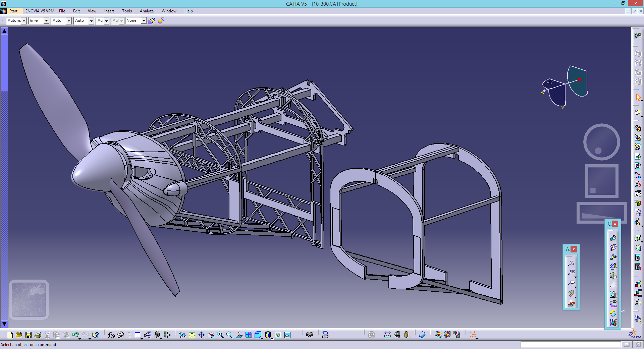The image size is (644, 349).
Task: Select the Coincidence Constraint tool
Action: pyautogui.click(x=613, y=238)
